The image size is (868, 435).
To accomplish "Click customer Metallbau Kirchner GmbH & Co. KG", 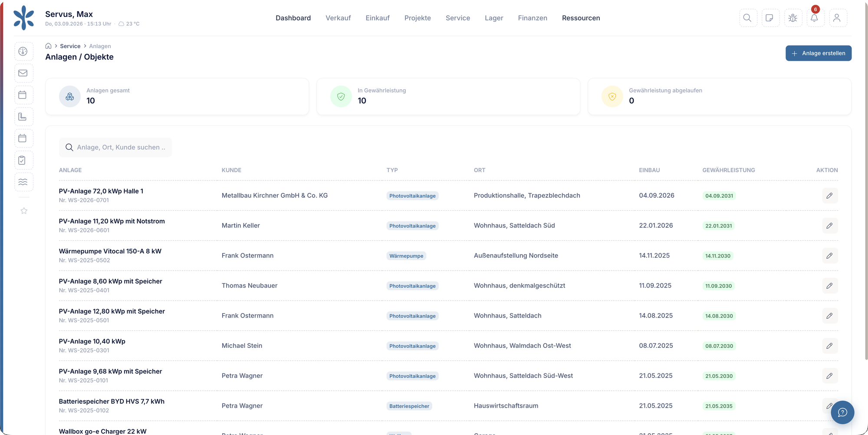I will (x=275, y=196).
